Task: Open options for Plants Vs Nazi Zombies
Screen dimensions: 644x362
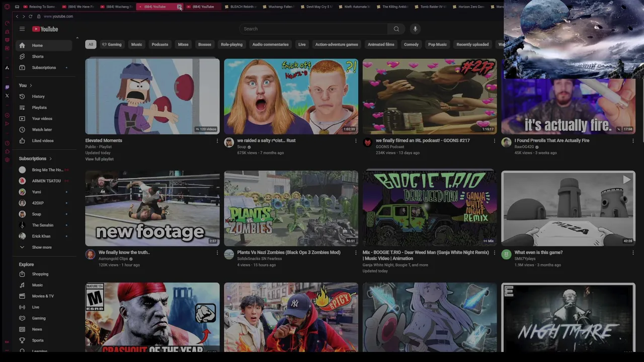Action: (356, 253)
